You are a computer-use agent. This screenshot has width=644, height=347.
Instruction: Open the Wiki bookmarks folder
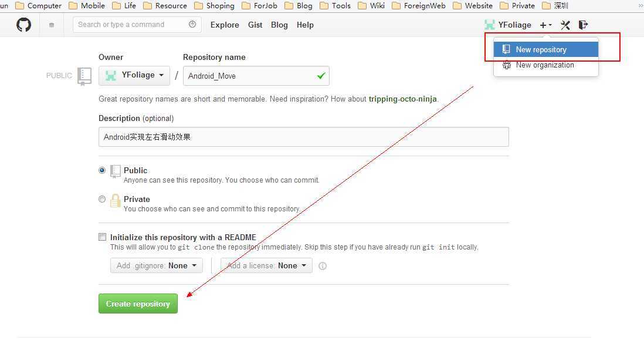[371, 6]
